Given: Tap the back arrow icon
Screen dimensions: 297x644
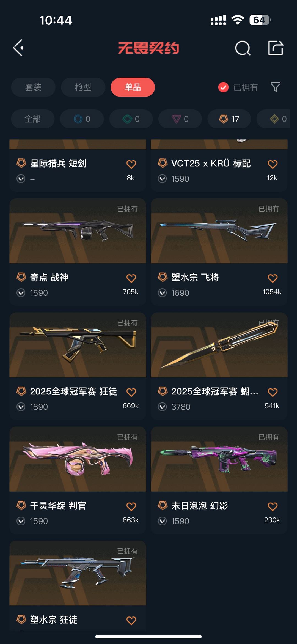Looking at the screenshot, I should [18, 48].
